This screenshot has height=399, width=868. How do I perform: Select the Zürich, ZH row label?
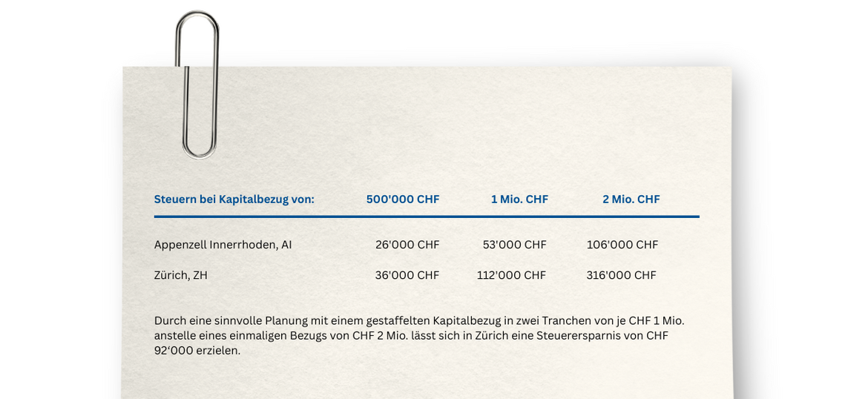[181, 275]
